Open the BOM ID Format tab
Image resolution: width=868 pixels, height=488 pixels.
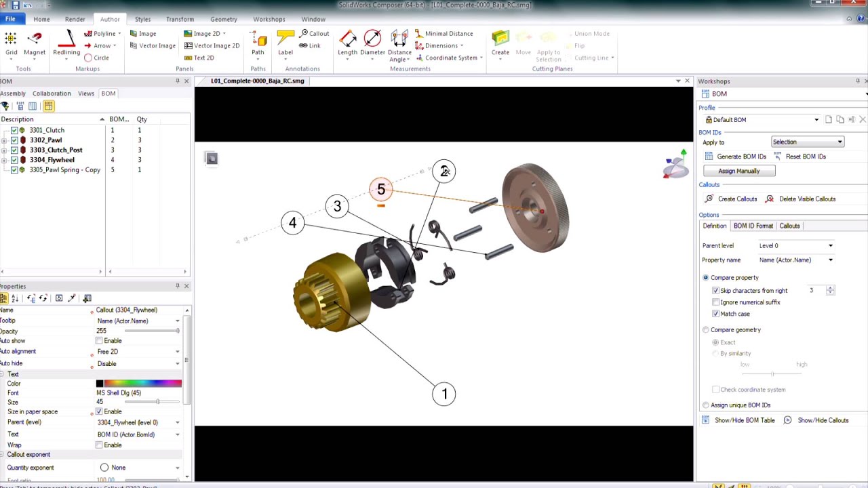[x=753, y=226]
